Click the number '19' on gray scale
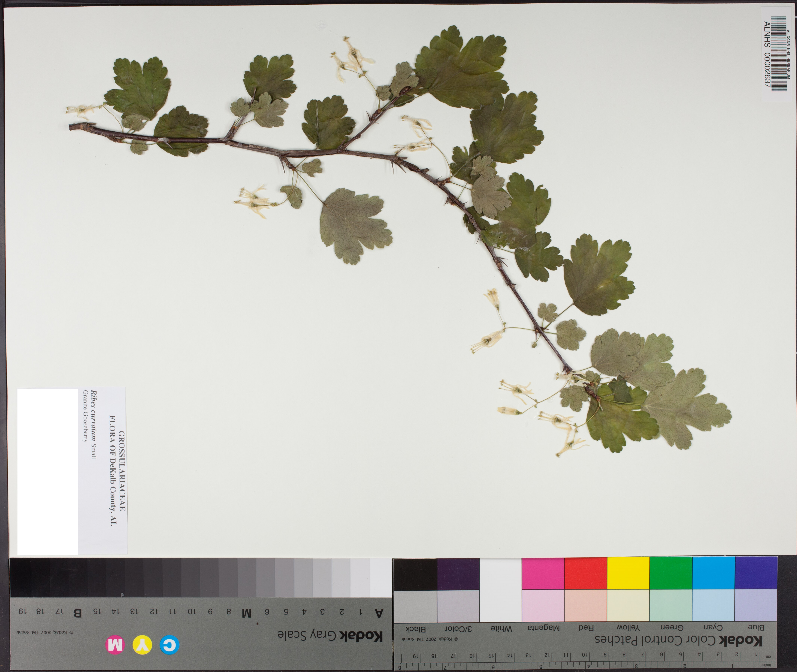Image resolution: width=797 pixels, height=672 pixels. click(23, 611)
